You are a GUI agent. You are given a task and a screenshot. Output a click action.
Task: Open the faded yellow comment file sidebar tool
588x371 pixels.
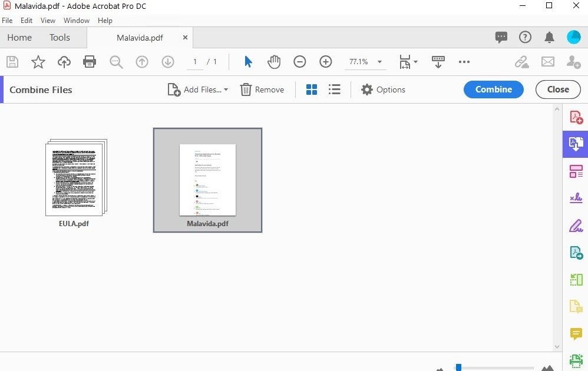(576, 307)
